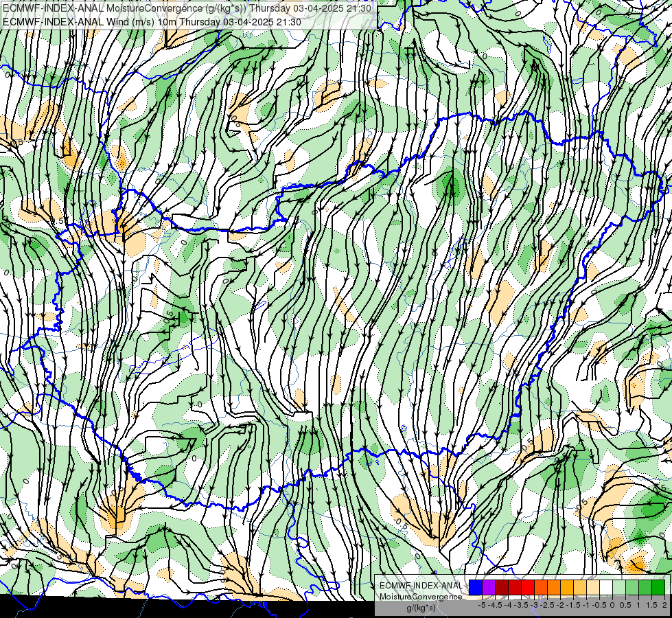Viewport: 672px width, 618px height.
Task: Click the '2' legend tick value
Action: pos(664,605)
